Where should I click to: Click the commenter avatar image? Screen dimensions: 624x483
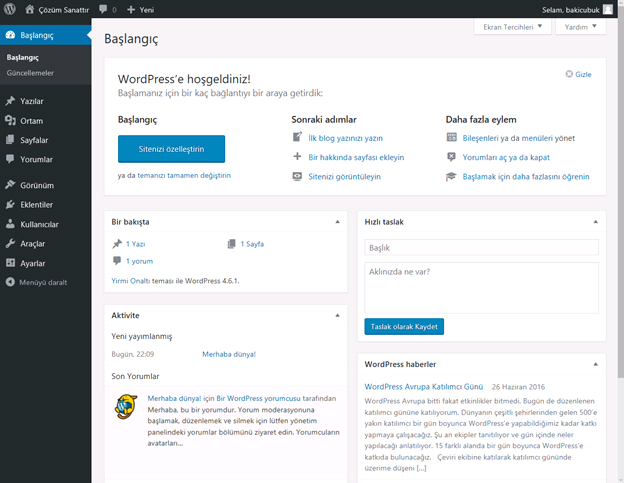click(x=126, y=407)
